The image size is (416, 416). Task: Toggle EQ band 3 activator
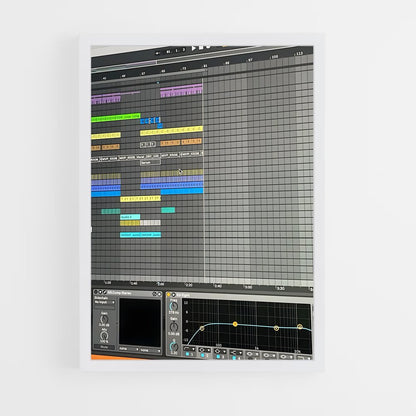coord(218,357)
